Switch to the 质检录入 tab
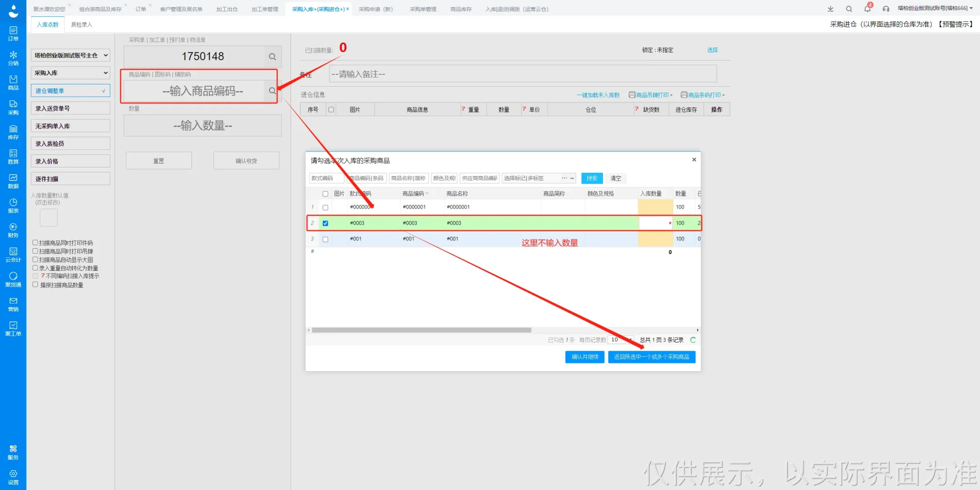 (x=82, y=24)
